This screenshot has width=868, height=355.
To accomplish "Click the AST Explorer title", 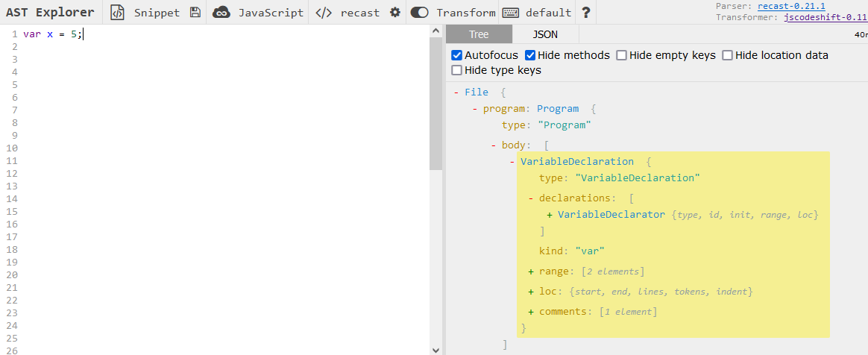I will tap(51, 12).
